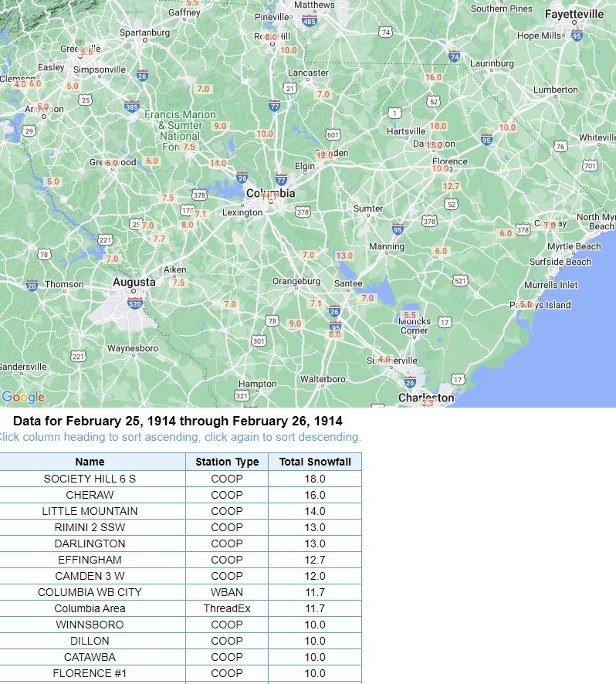Click Spartanburg city label on map
This screenshot has width=616, height=684.
click(x=144, y=32)
